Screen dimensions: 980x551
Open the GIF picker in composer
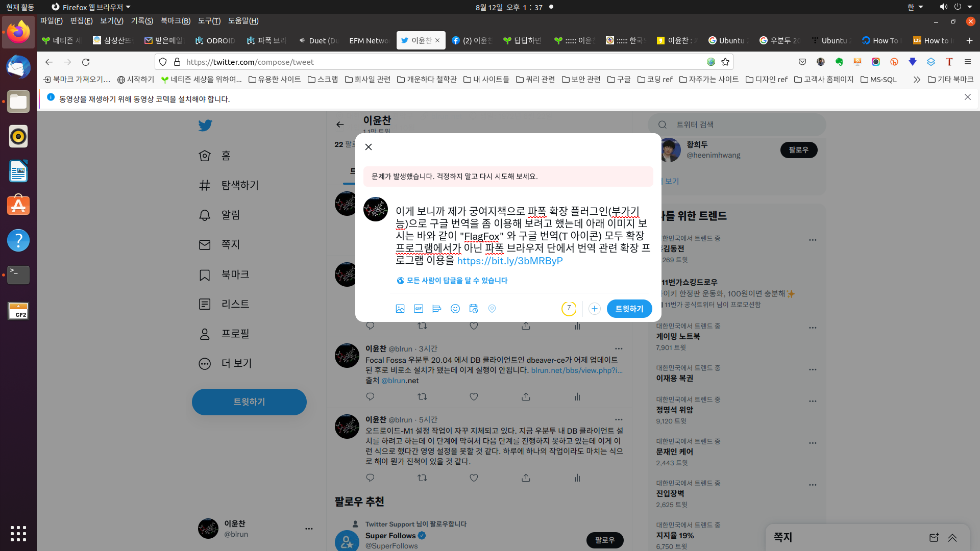coord(419,309)
